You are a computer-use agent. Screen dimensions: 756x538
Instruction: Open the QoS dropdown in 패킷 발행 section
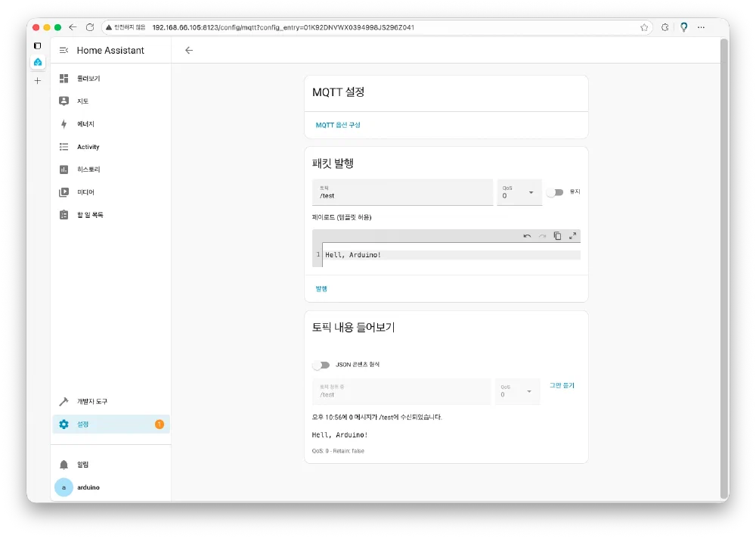click(x=519, y=191)
